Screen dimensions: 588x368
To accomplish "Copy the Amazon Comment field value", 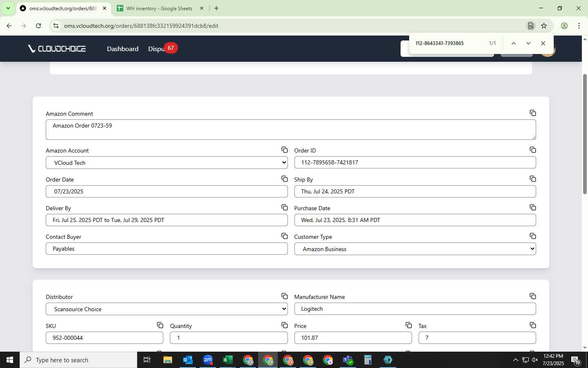I will pyautogui.click(x=533, y=113).
